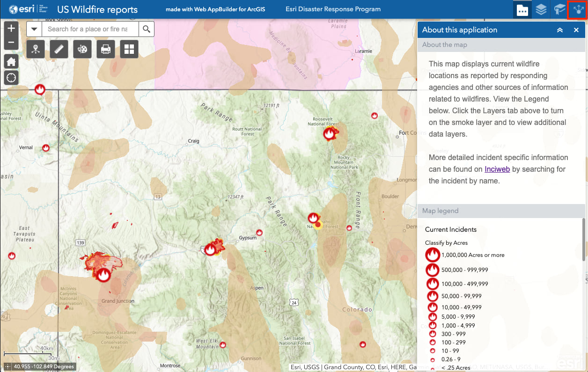Click legend entry 1,000 - 4,999
Screen dimensions: 588x372
tap(458, 326)
